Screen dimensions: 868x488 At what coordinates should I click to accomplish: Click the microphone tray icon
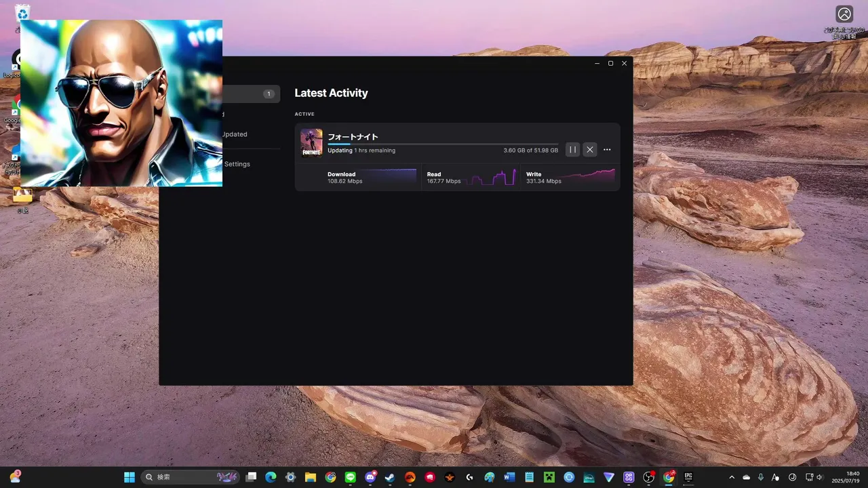pyautogui.click(x=761, y=477)
